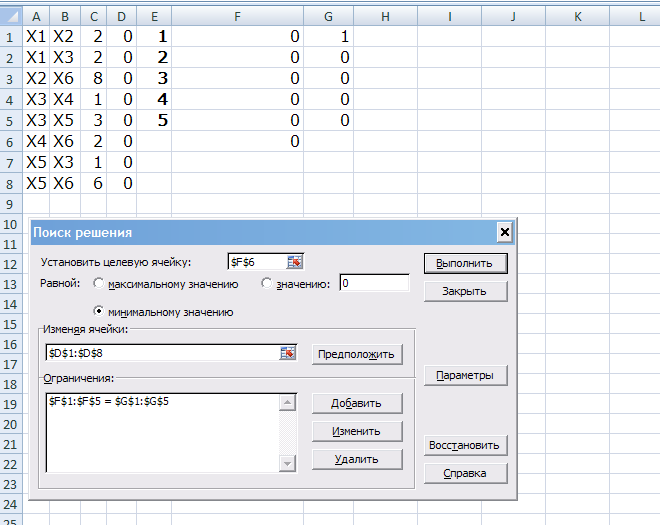
Task: Click Добавить to add a constraint
Action: point(357,403)
